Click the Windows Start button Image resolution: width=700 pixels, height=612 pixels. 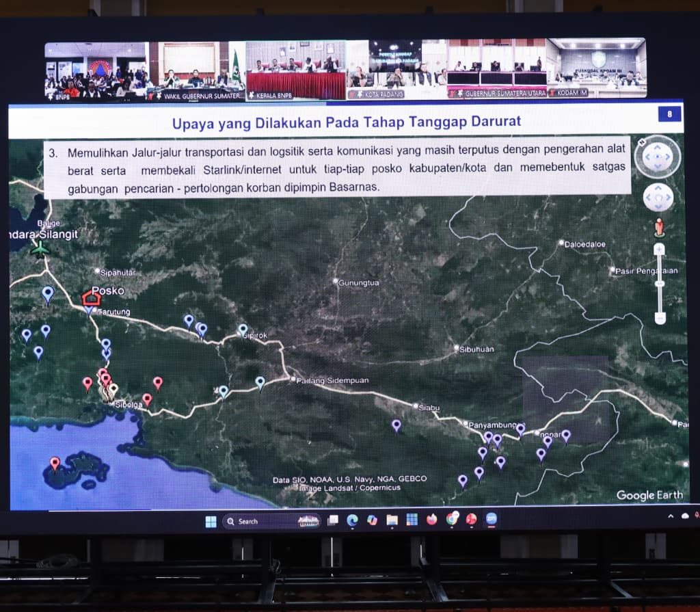211,522
